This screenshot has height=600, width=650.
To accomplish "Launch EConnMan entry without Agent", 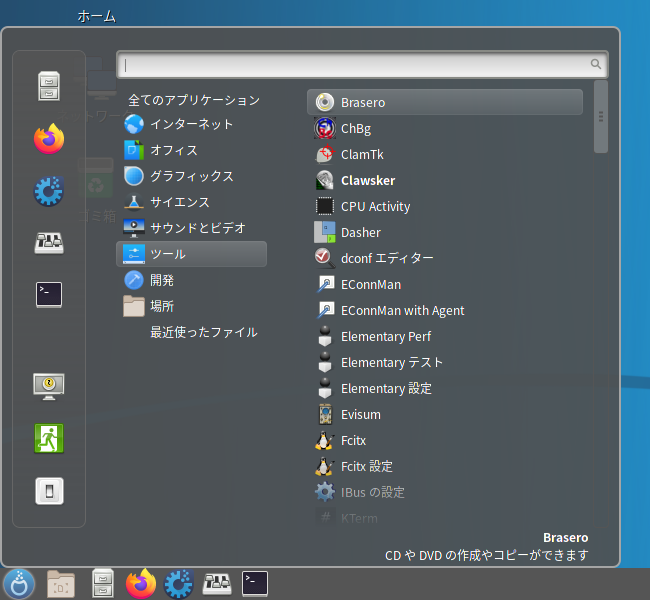I will click(445, 284).
